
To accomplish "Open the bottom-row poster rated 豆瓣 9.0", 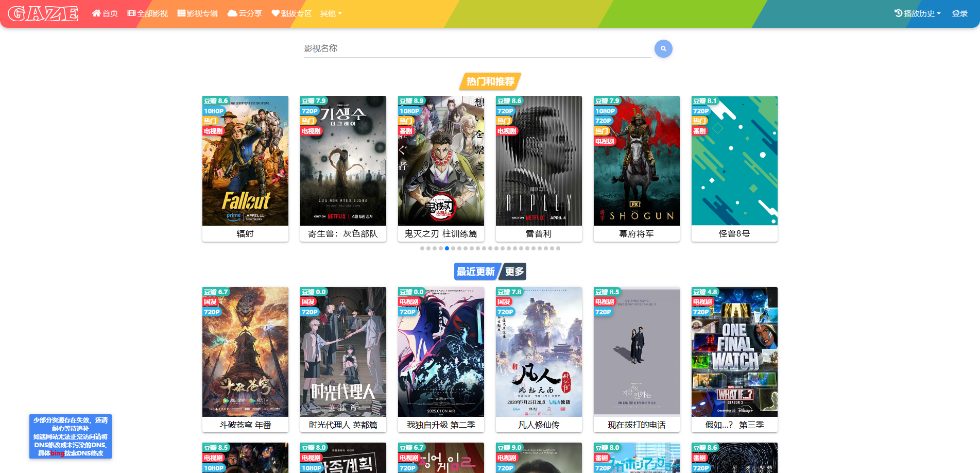I will [x=539, y=458].
